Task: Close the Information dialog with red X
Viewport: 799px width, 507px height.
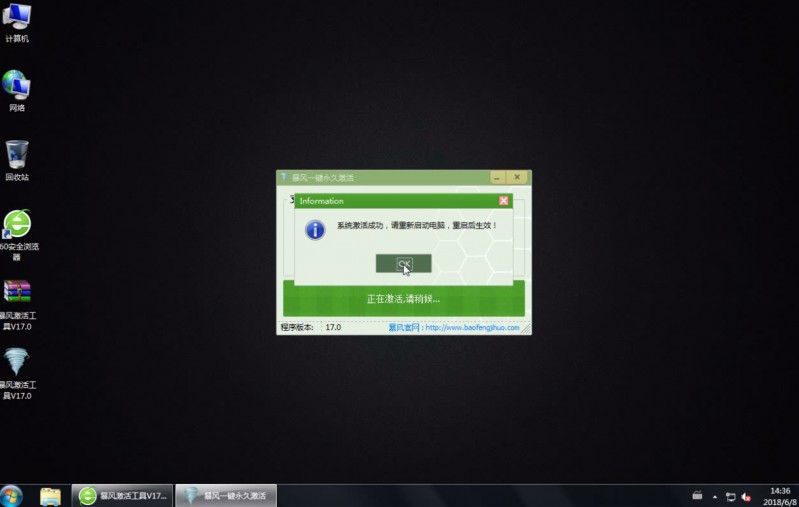Action: point(503,201)
